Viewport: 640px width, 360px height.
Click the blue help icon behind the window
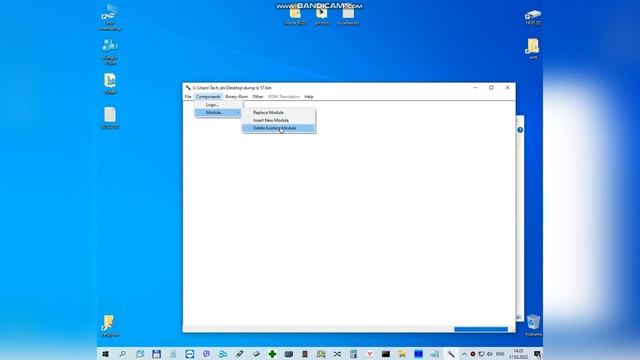520,130
